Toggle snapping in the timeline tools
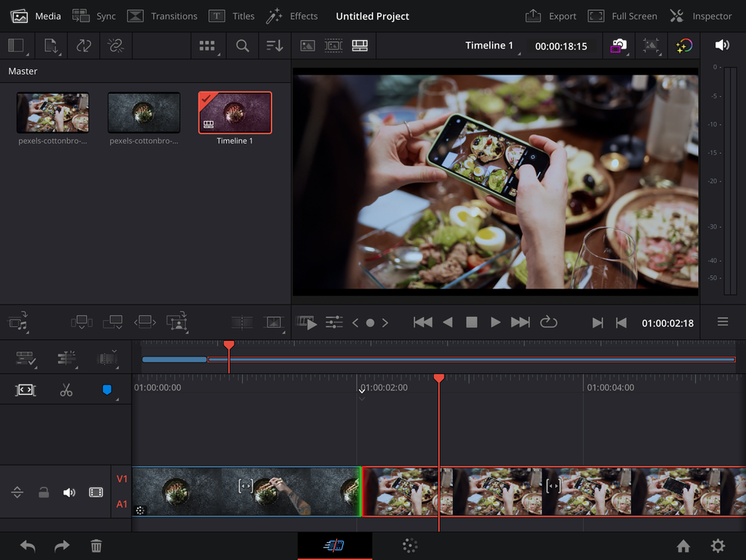Screen dimensions: 746x560 (107, 390)
